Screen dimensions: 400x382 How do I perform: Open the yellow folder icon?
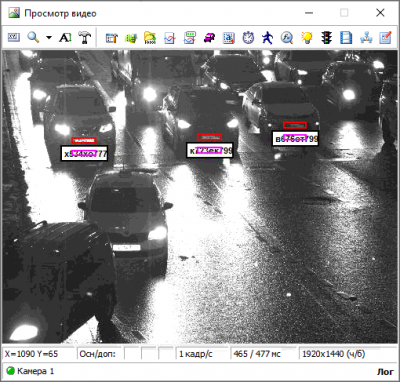coord(150,38)
